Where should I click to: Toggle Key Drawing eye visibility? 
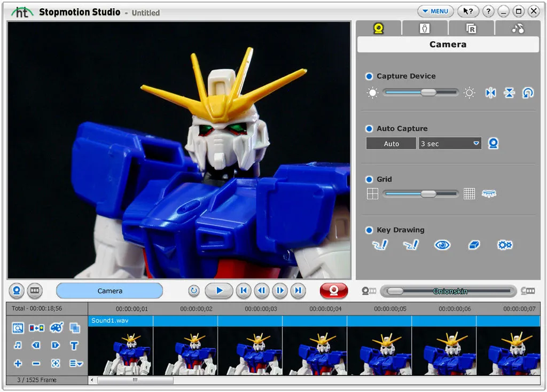tap(442, 245)
